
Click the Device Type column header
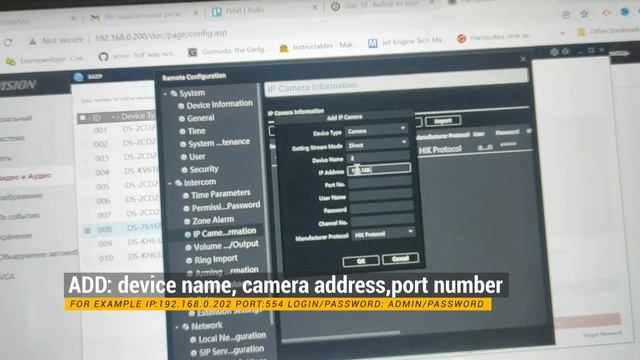(x=137, y=116)
